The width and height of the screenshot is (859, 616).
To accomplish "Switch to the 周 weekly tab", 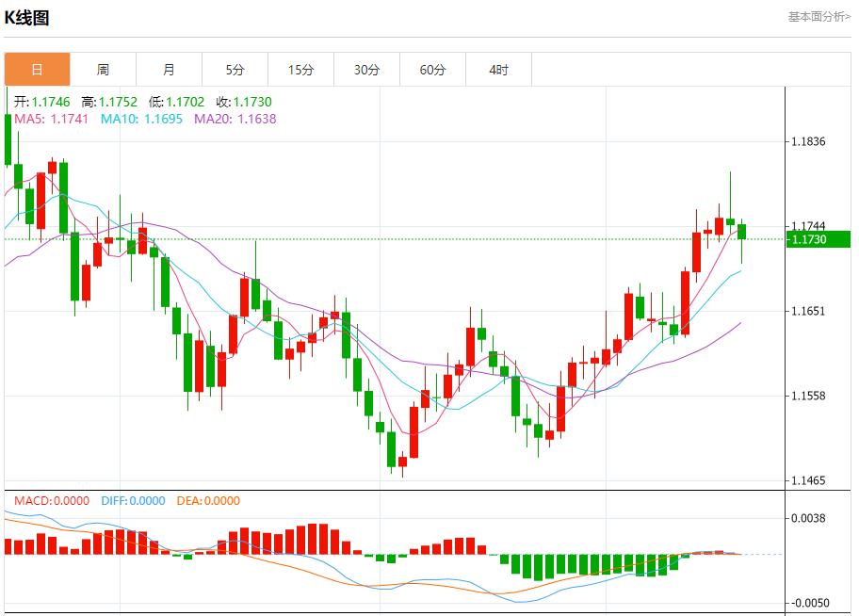I will tap(103, 70).
